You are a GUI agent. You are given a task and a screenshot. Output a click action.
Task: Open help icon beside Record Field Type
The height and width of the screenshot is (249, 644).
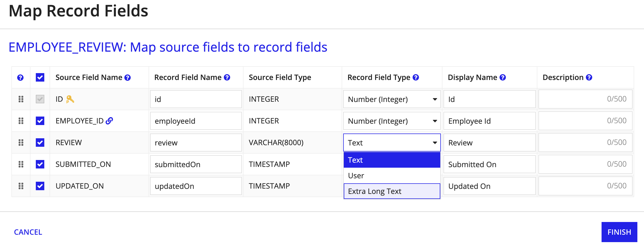[416, 77]
